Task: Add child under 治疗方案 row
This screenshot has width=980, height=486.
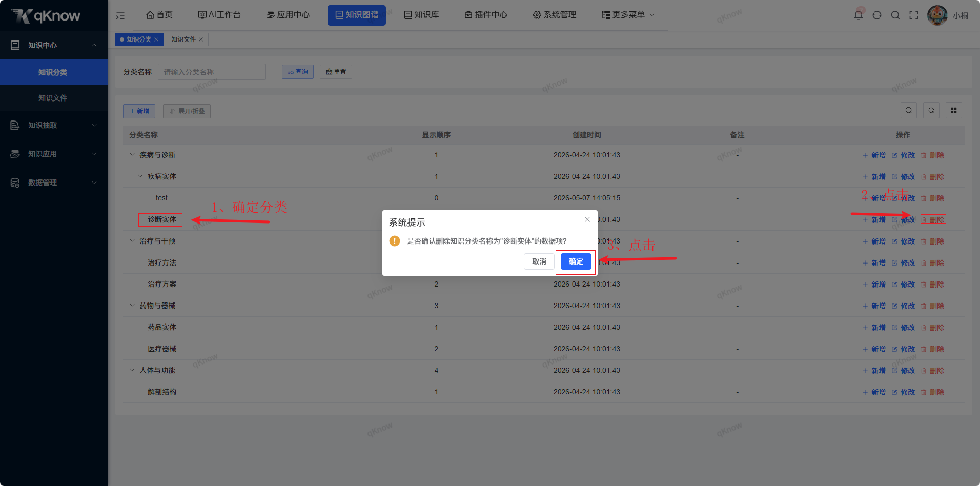Action: [874, 285]
